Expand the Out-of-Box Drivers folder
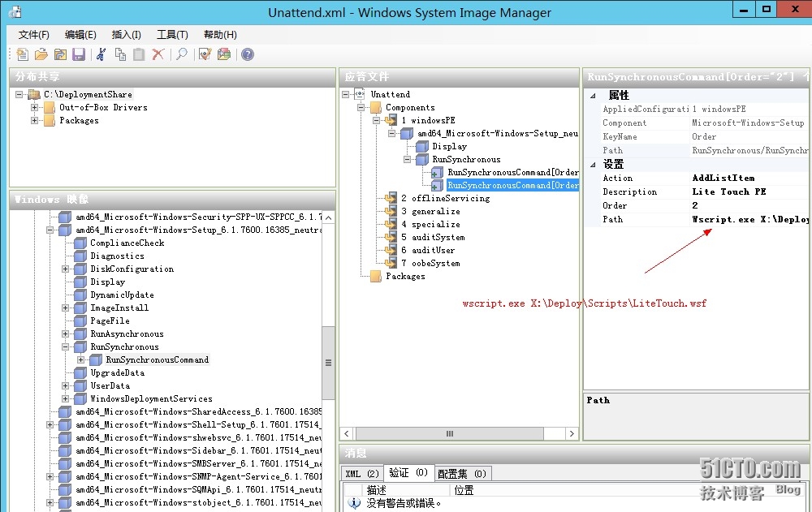The image size is (812, 512). point(35,107)
